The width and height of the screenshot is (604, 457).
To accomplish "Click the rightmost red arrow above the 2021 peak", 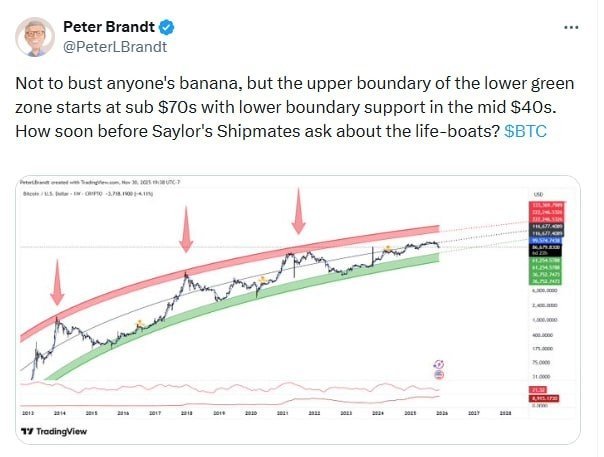I will click(296, 213).
